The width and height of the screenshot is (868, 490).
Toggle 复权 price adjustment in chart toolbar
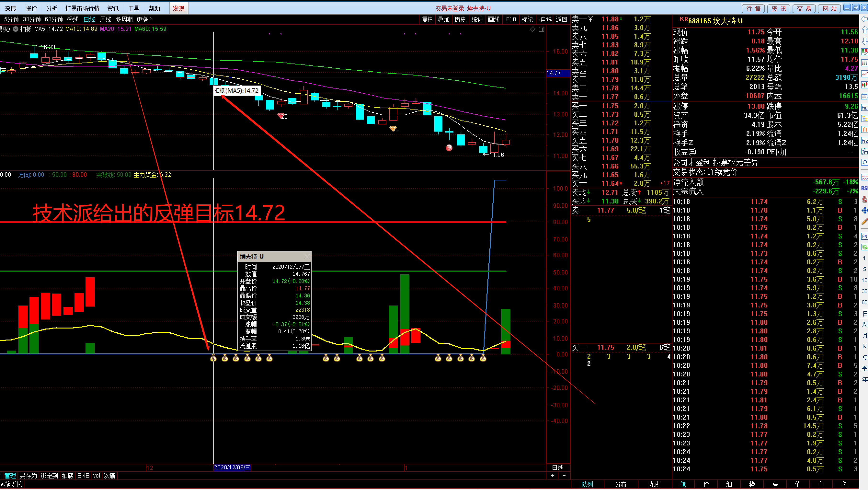tap(427, 20)
